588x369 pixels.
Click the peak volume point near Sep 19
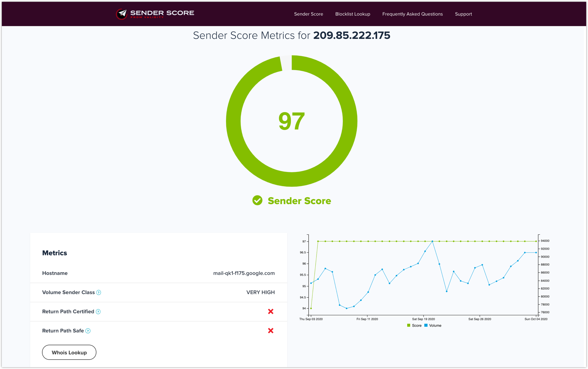(x=432, y=241)
